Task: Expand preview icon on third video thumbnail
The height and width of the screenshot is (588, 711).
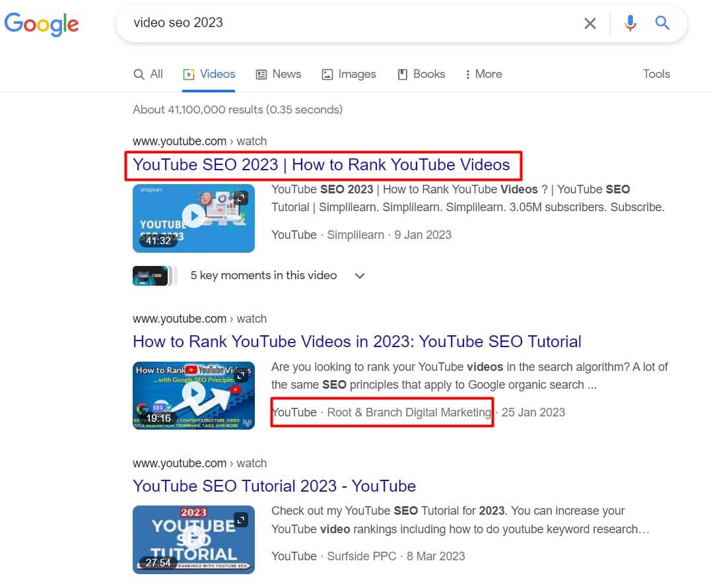Action: 241,519
